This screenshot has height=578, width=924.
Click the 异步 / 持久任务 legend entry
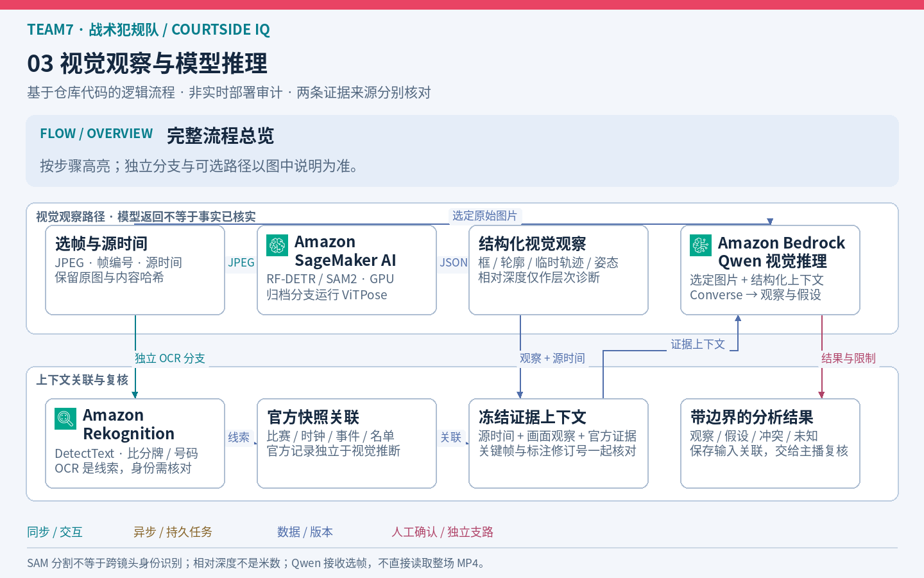pos(173,532)
